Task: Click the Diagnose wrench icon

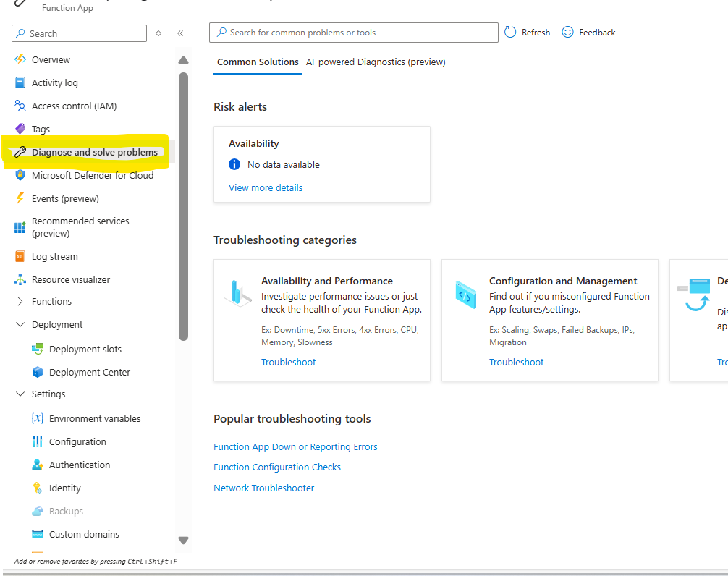Action: click(20, 152)
